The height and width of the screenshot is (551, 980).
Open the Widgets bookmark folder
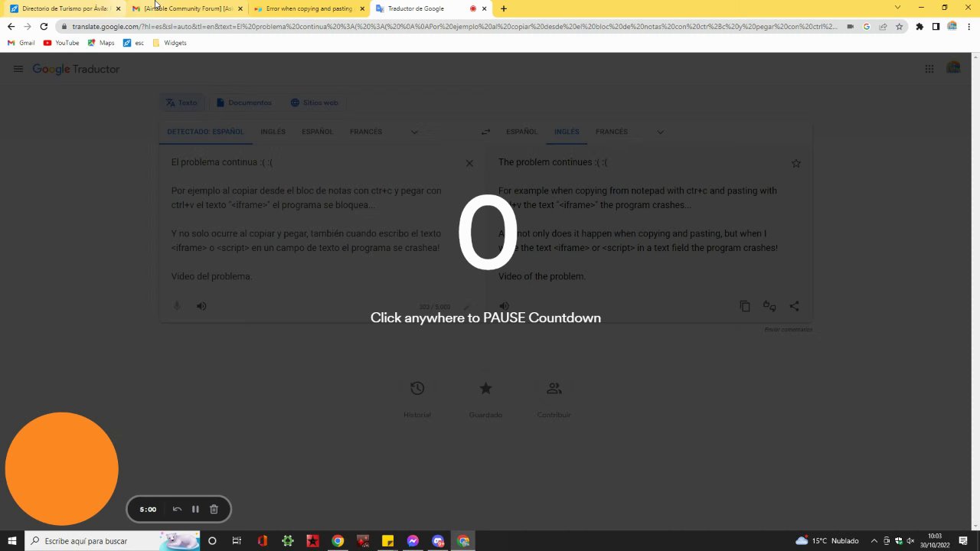(x=170, y=43)
